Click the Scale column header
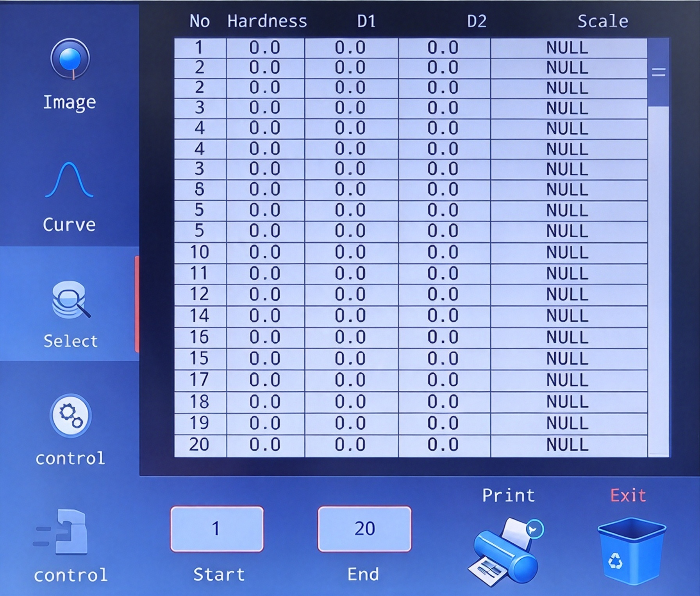 (x=603, y=21)
